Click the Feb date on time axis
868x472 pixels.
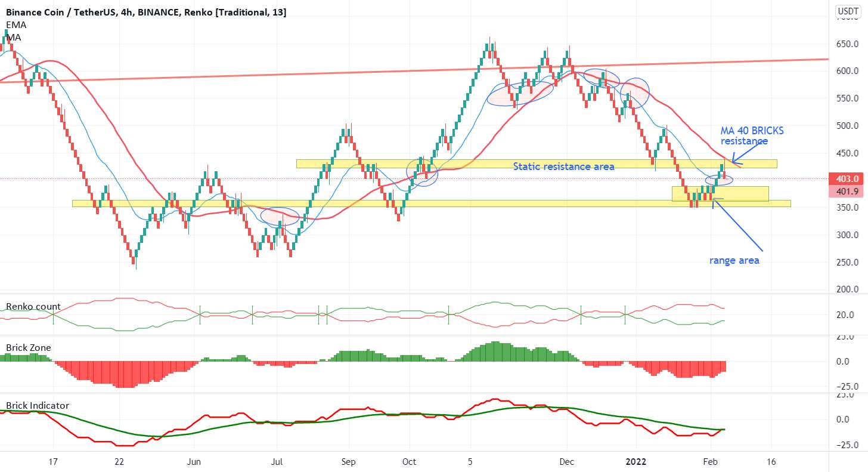click(x=711, y=462)
